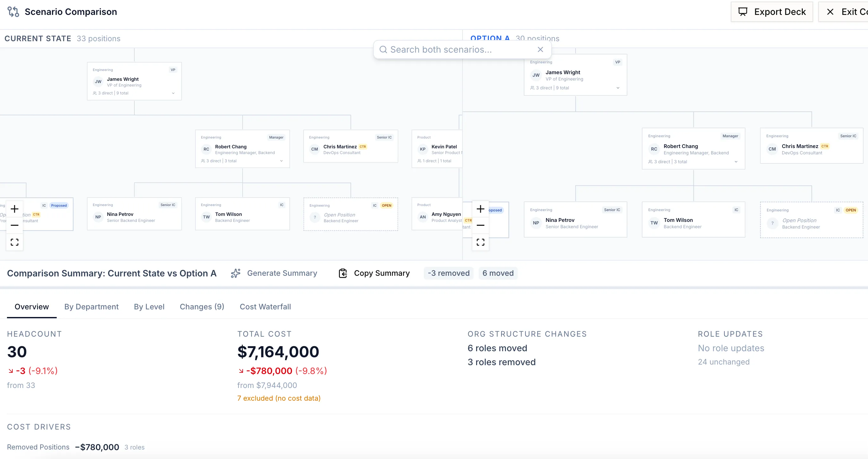Zoom in on the Current State chart
The height and width of the screenshot is (459, 868).
tap(15, 209)
